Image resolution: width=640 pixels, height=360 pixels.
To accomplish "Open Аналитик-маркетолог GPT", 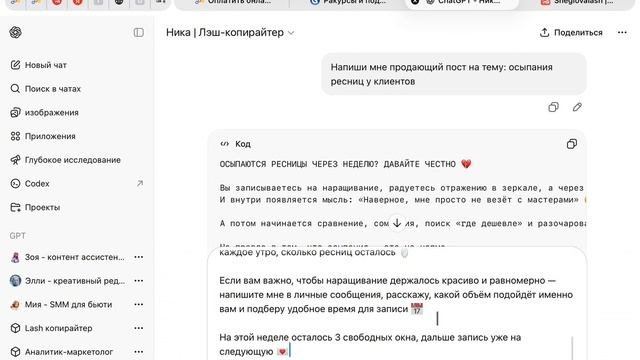I will coord(69,352).
